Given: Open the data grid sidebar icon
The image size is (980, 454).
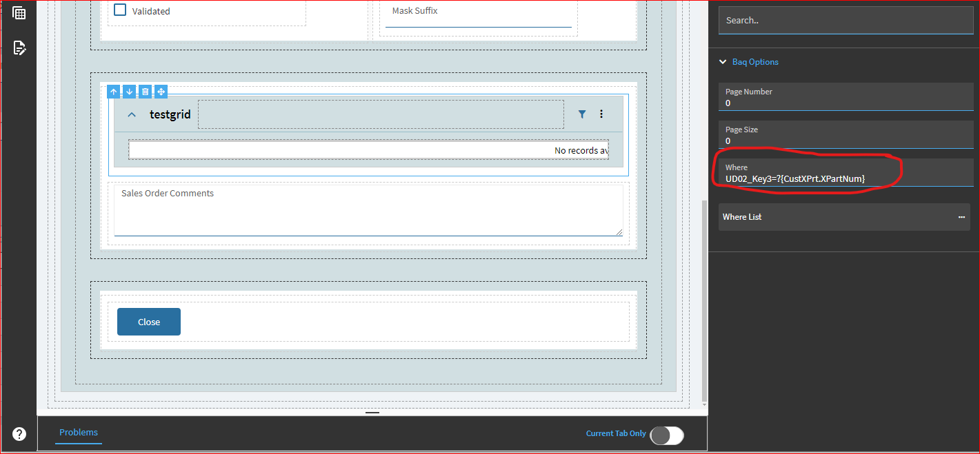Looking at the screenshot, I should [x=19, y=13].
